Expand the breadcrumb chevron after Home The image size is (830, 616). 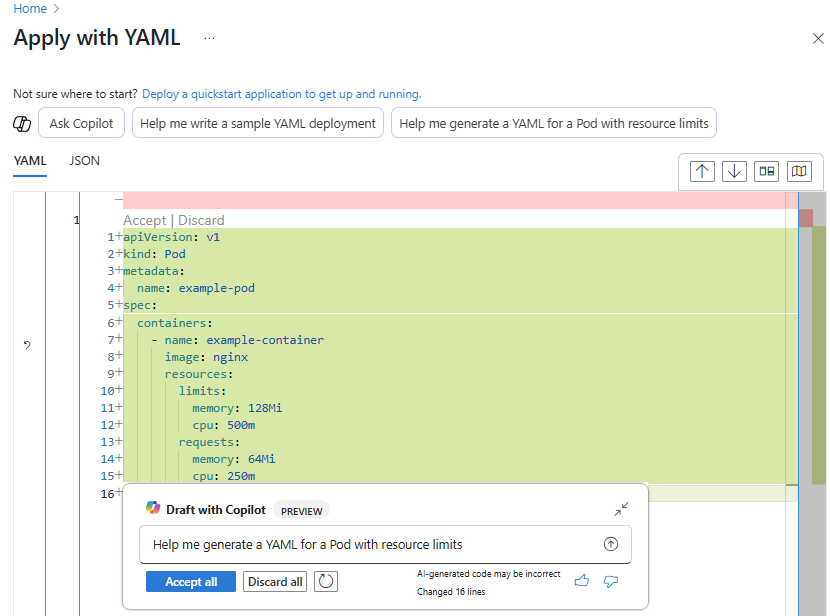coord(55,8)
